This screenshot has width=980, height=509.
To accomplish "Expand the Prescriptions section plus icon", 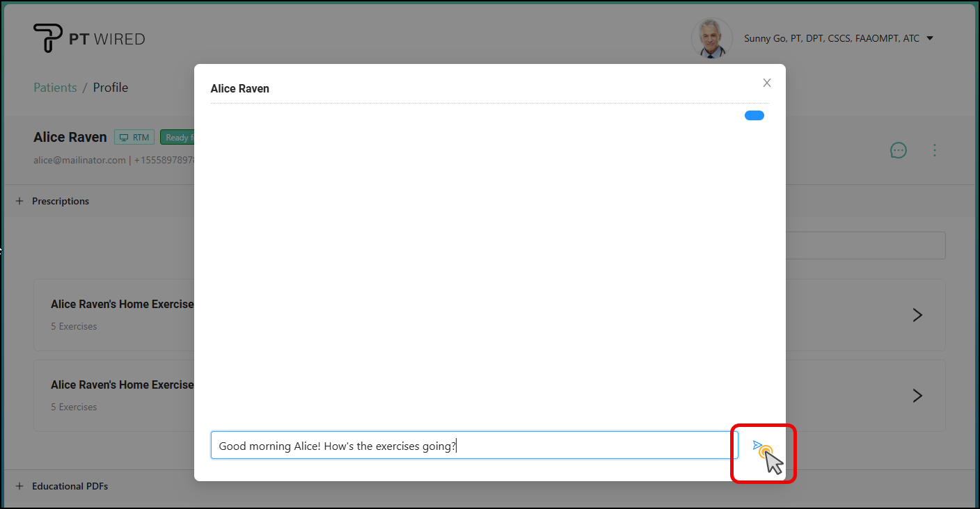I will 19,201.
